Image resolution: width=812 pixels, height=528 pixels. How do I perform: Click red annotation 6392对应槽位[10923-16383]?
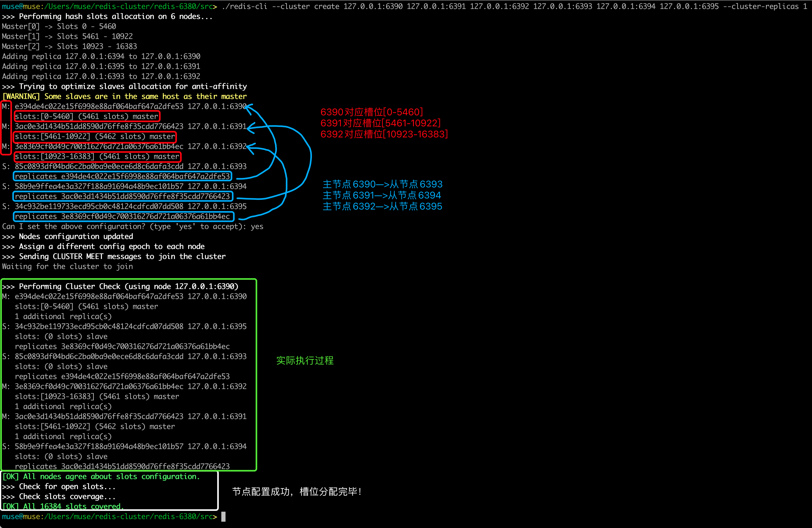pos(384,134)
